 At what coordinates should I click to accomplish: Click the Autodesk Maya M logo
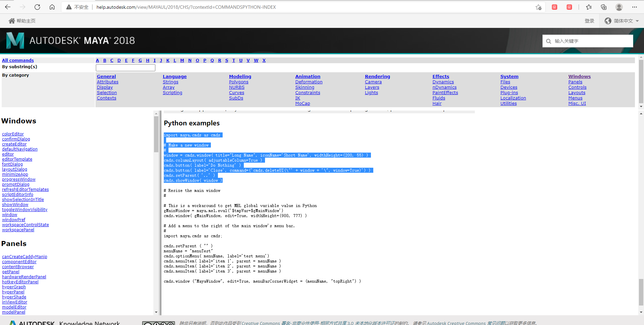point(15,40)
